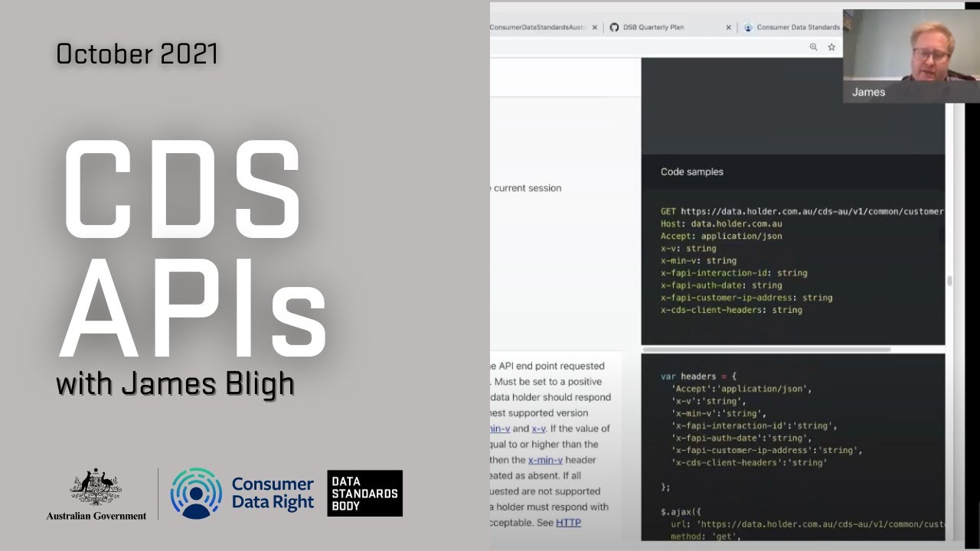Viewport: 980px width, 551px height.
Task: Open the x-min-v link before 'header'
Action: coord(545,460)
